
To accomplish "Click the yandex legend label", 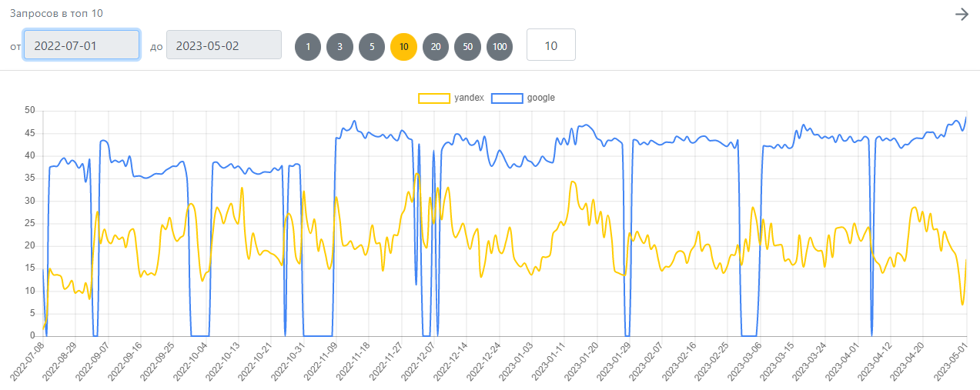I will (x=470, y=98).
